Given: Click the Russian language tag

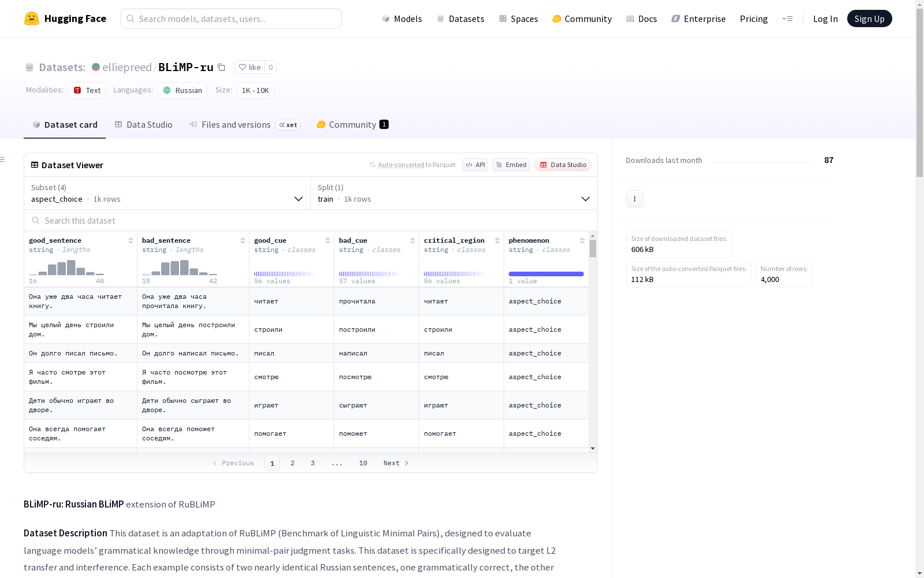Looking at the screenshot, I should click(182, 90).
